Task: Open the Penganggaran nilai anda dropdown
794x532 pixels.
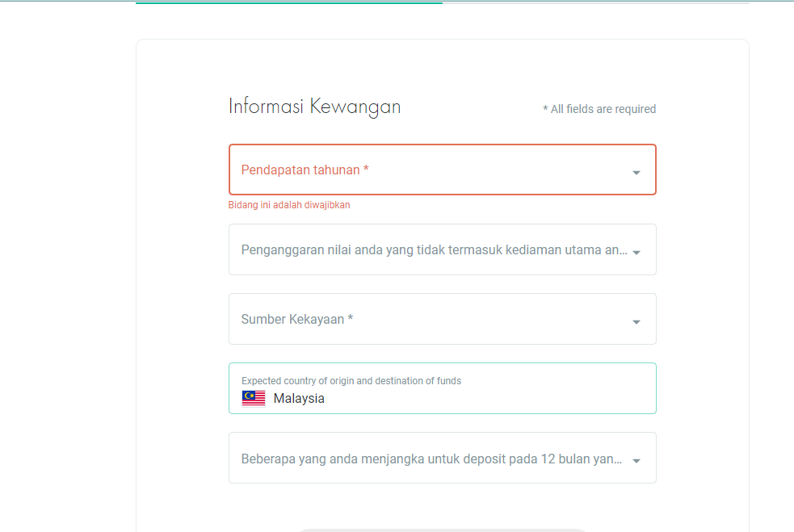Action: [442, 249]
